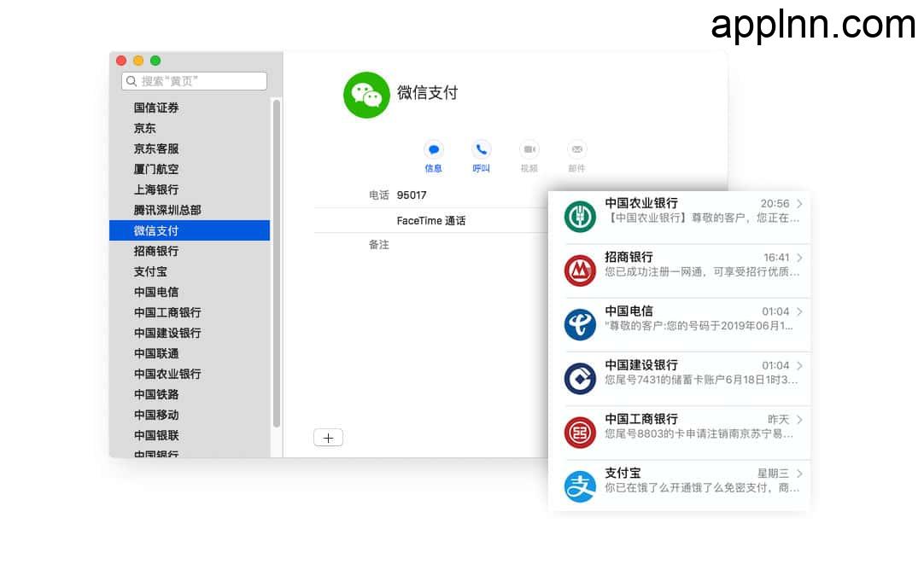The height and width of the screenshot is (564, 924).
Task: Expand 中国农业银行 message with its chevron
Action: click(x=799, y=204)
